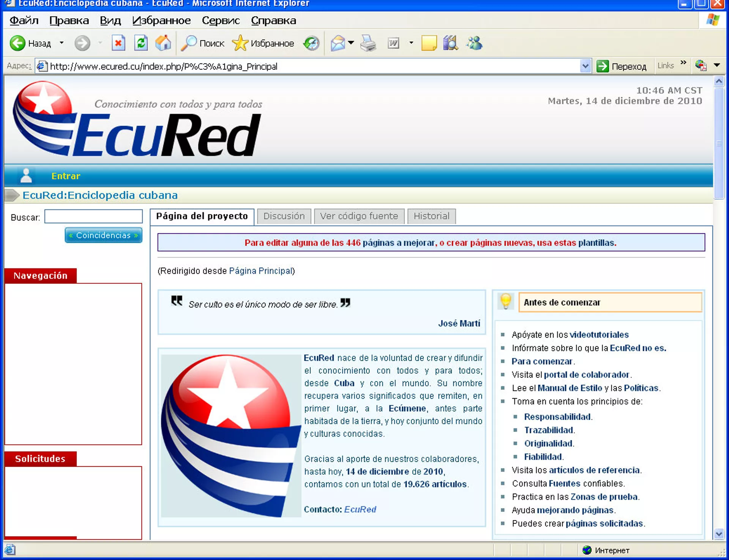
Task: Click the page icon in the address bar
Action: point(42,66)
